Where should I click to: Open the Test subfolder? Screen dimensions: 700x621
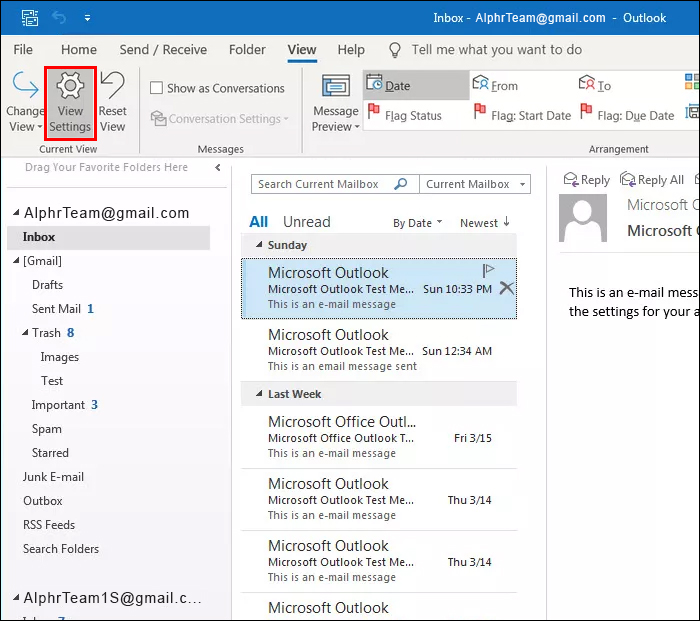[52, 381]
